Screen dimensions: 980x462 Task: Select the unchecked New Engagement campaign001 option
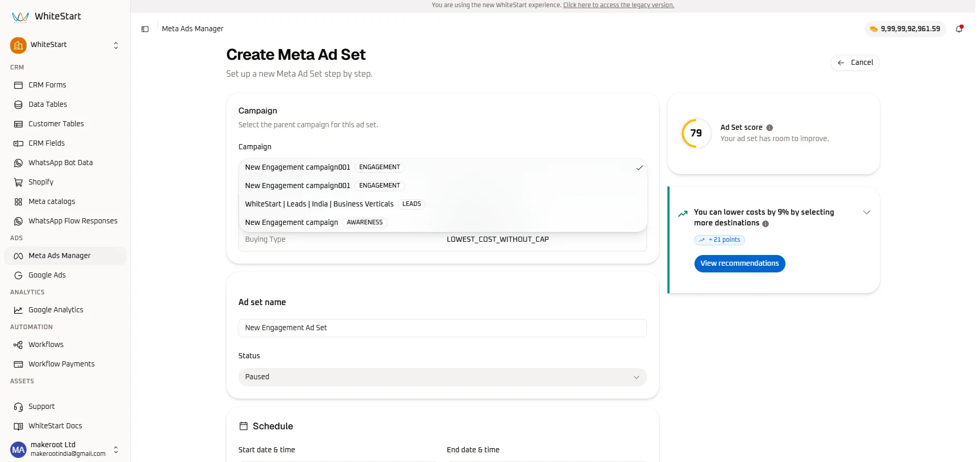point(443,186)
